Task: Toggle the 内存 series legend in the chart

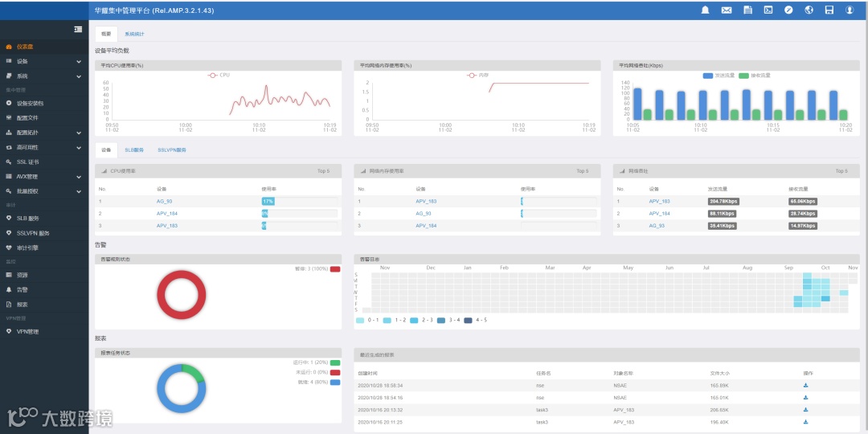Action: (477, 75)
